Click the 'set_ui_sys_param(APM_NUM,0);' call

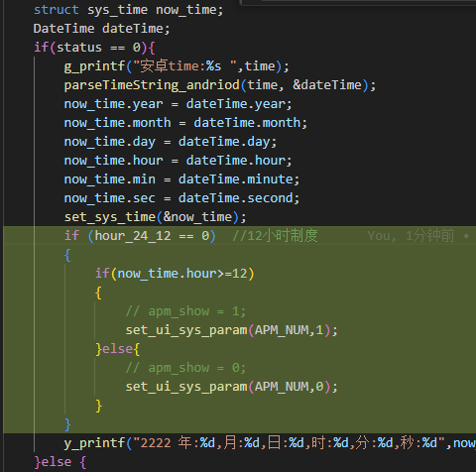(231, 387)
